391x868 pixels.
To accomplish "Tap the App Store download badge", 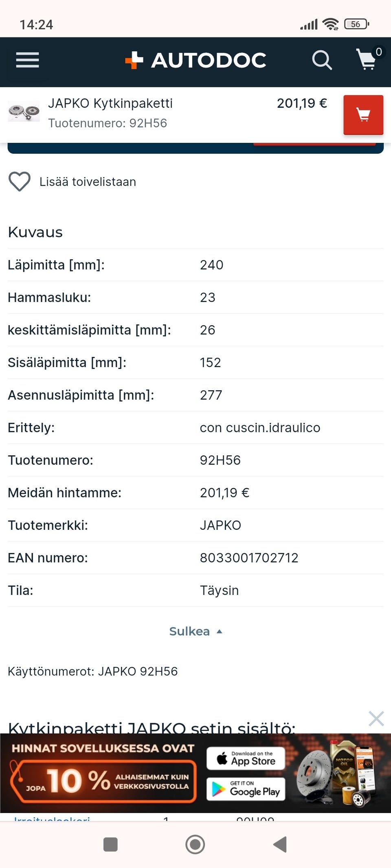I will pyautogui.click(x=246, y=758).
